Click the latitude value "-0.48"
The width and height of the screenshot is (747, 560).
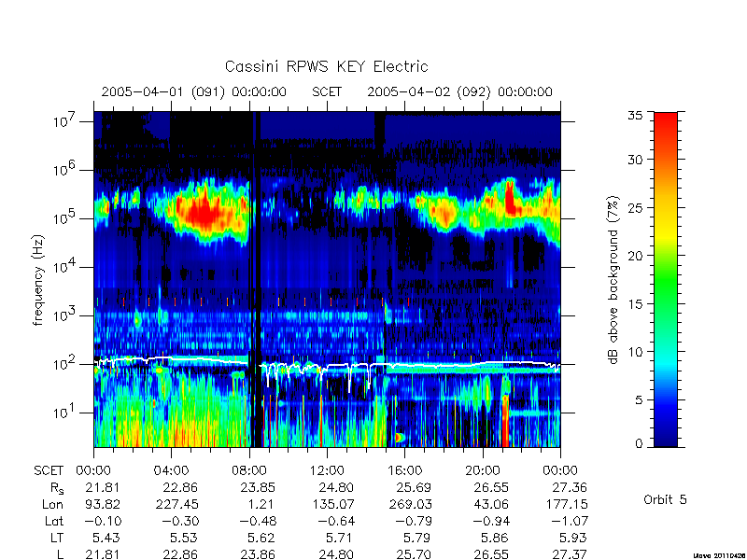click(x=258, y=521)
